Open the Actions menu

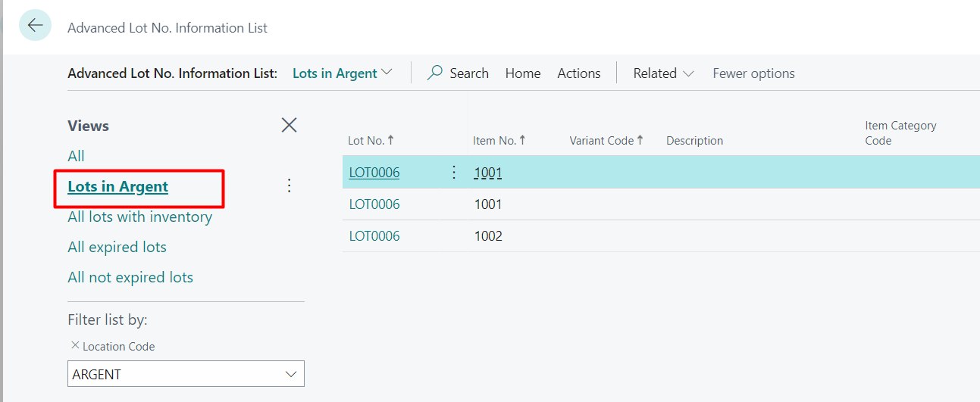pos(578,73)
